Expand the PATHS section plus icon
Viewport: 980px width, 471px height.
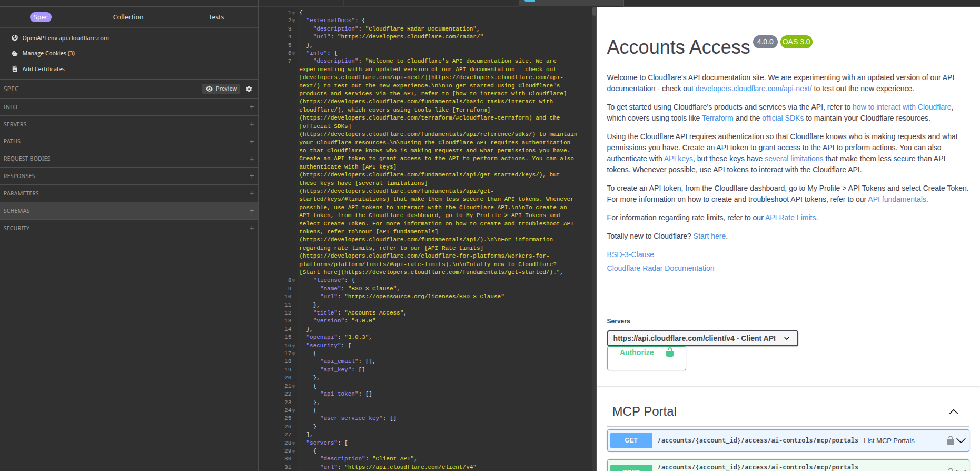pyautogui.click(x=252, y=141)
